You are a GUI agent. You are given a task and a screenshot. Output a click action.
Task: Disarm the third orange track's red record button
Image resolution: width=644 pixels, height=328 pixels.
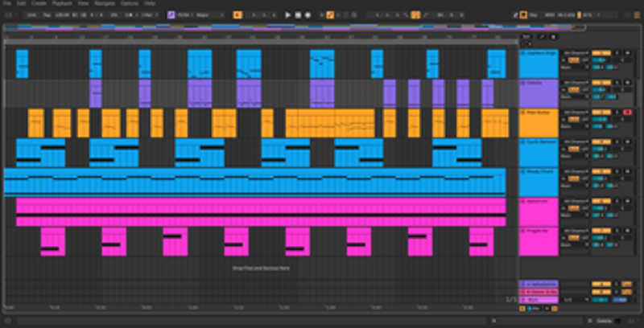[x=627, y=112]
